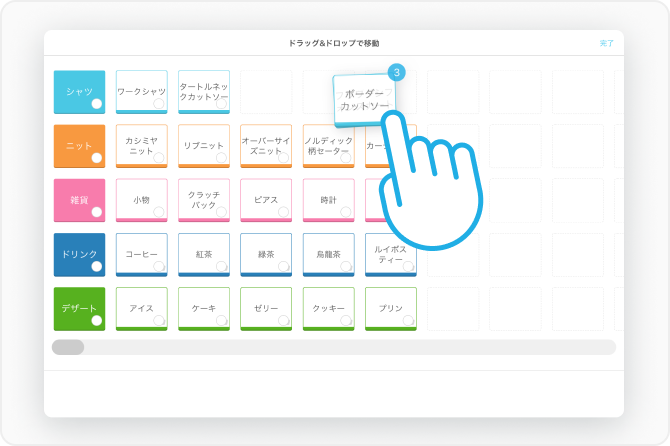Select the リブニット product tile

pyautogui.click(x=204, y=146)
